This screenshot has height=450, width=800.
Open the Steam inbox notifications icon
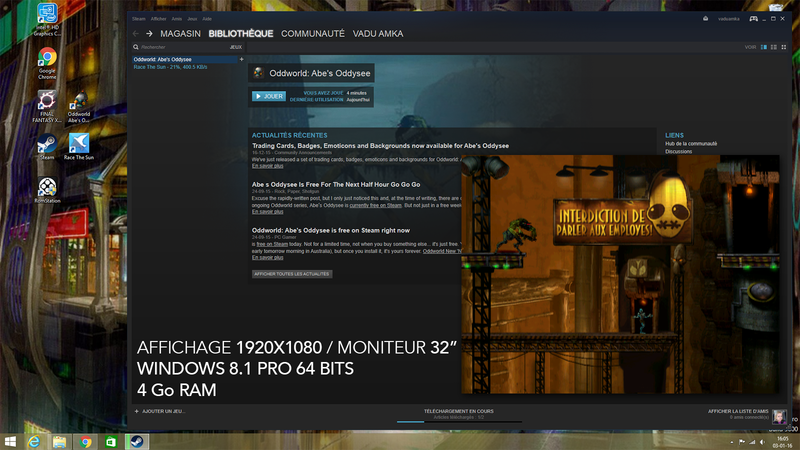(x=706, y=19)
